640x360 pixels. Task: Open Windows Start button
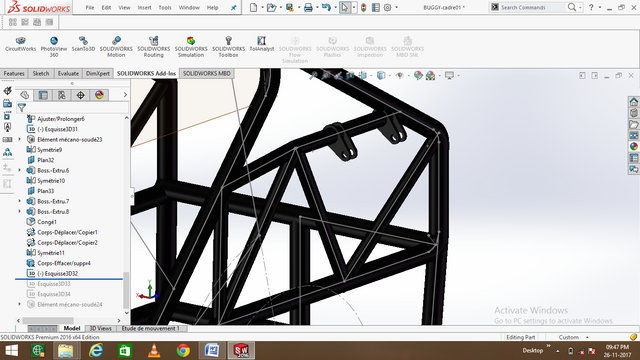(x=11, y=351)
